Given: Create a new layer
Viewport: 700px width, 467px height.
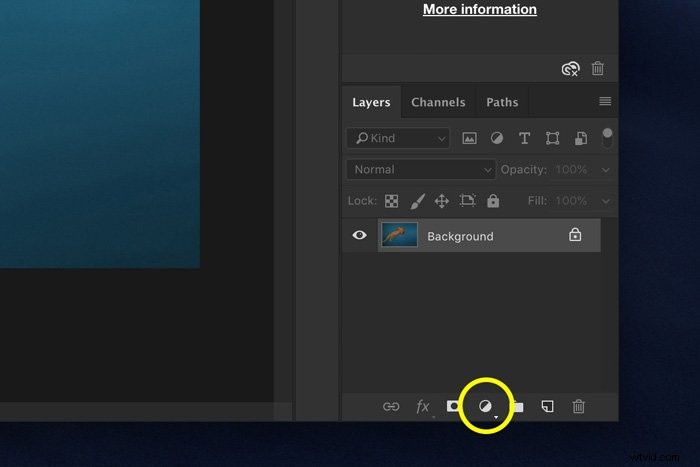Looking at the screenshot, I should pyautogui.click(x=547, y=406).
